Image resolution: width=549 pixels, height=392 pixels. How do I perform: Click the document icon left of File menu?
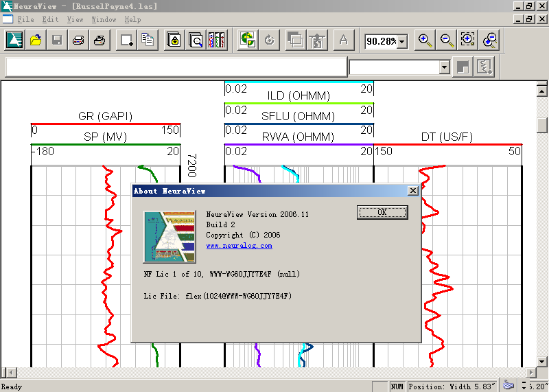[x=8, y=19]
